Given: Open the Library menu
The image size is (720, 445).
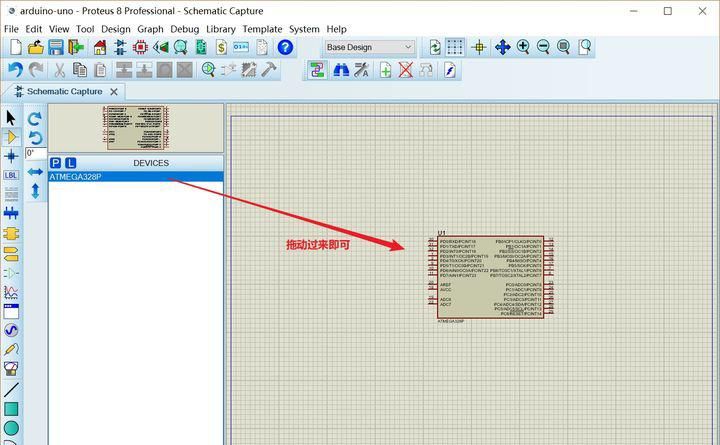Looking at the screenshot, I should (x=221, y=29).
